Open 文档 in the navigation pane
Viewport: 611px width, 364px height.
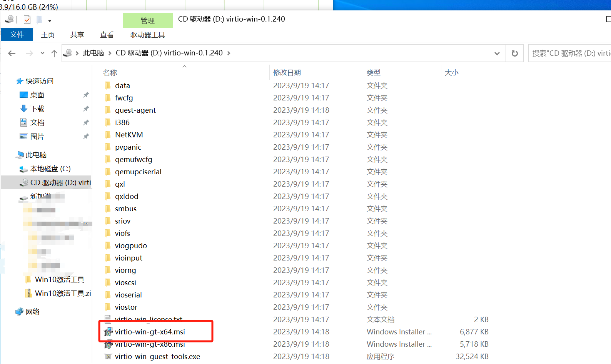(37, 123)
